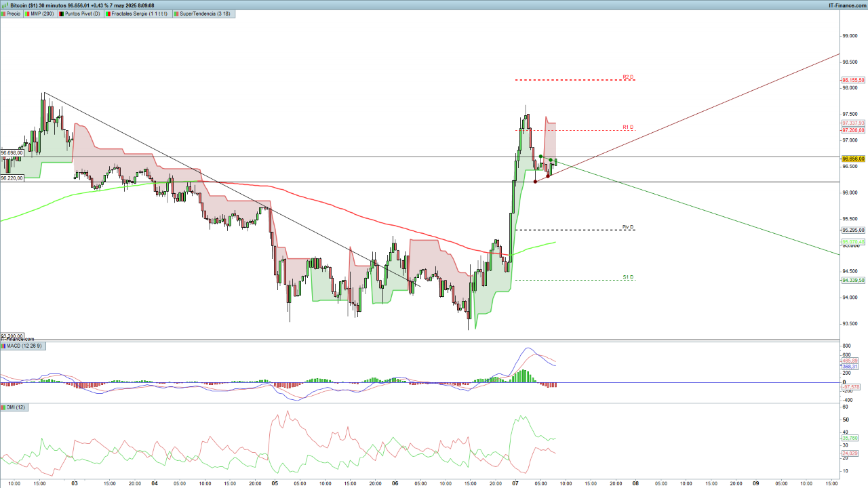Click the MACD panel color icon
The height and width of the screenshot is (488, 868).
click(3, 346)
